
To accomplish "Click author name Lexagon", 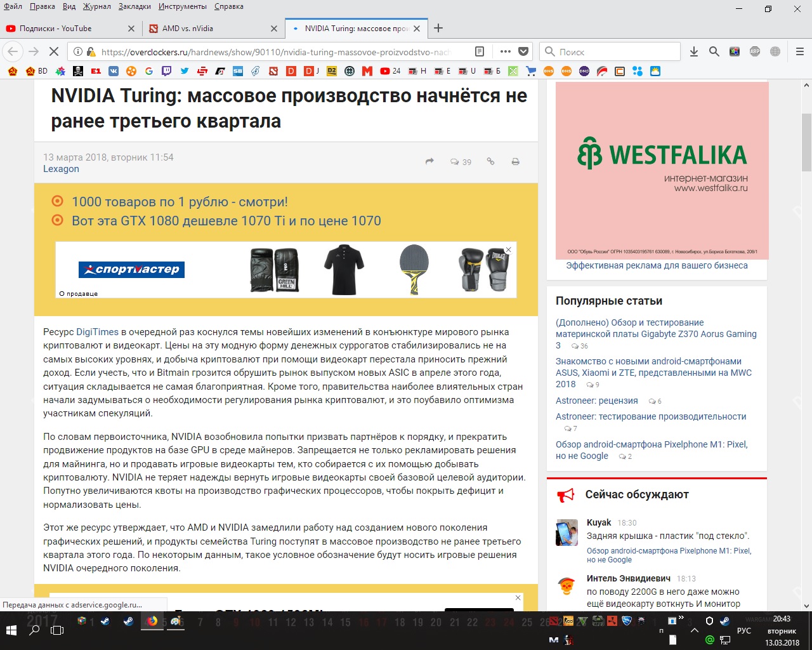I will [61, 169].
